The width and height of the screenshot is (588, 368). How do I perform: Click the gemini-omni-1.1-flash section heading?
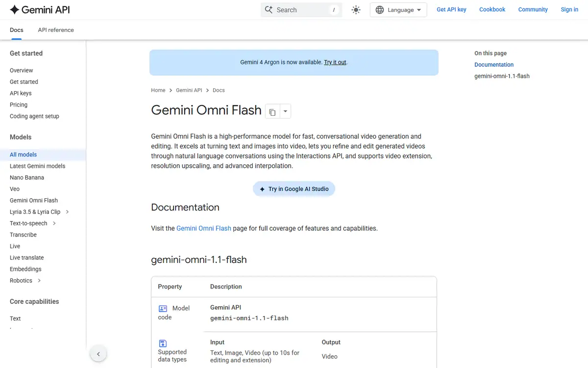(199, 260)
